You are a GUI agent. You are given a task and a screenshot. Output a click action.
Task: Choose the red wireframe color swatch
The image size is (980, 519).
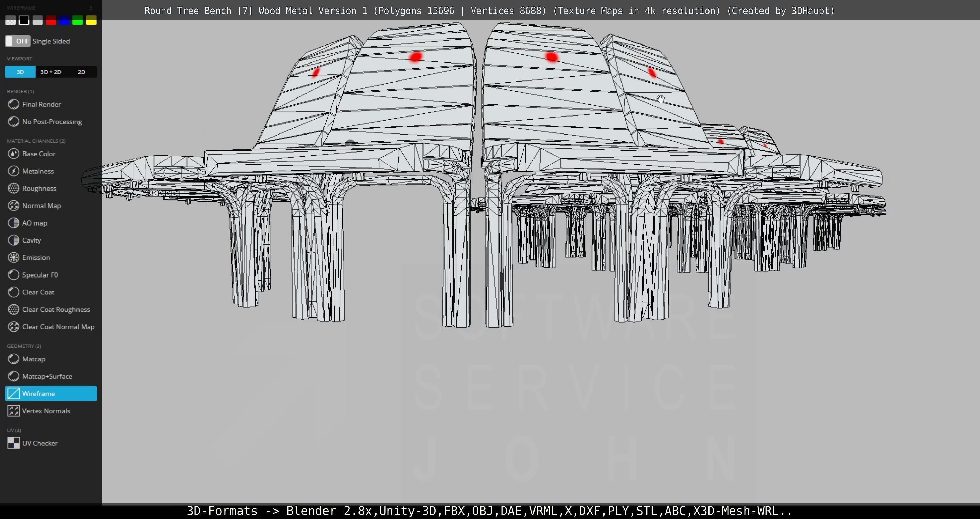pos(51,20)
